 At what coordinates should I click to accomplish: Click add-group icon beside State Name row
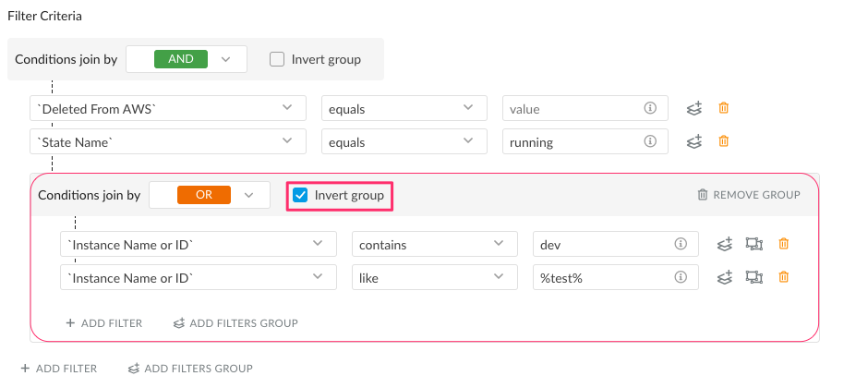[x=694, y=141]
